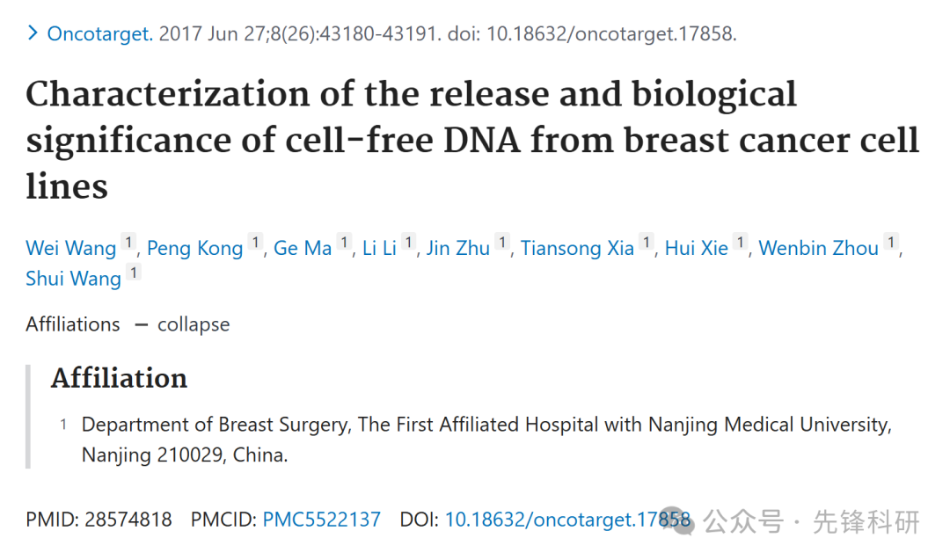Open Tiansong Xia author link
The height and width of the screenshot is (560, 950).
click(x=577, y=248)
